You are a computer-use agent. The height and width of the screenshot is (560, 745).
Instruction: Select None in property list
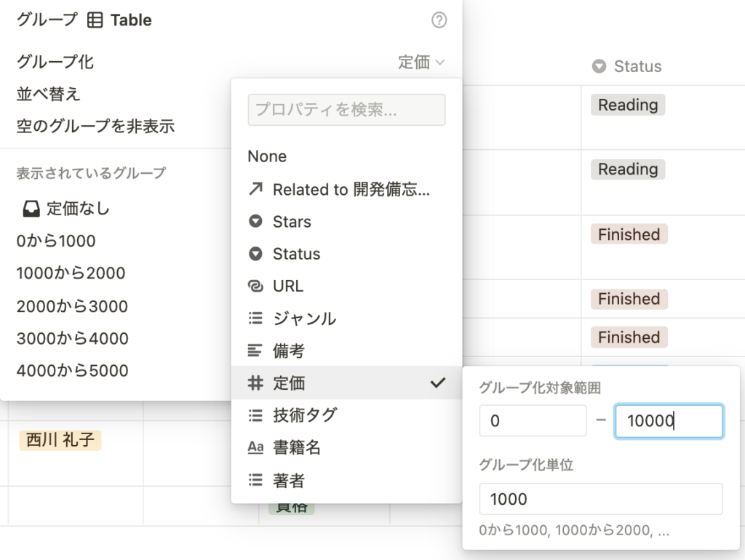(267, 156)
